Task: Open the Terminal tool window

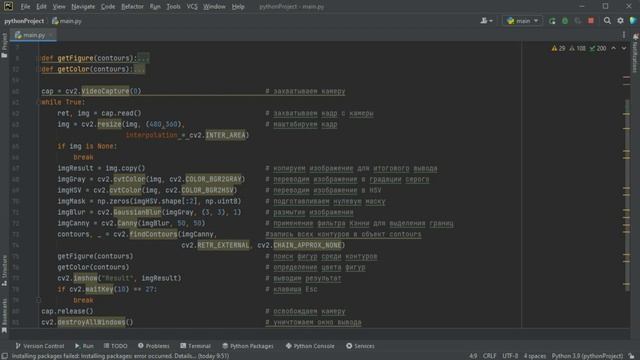Action: (195, 346)
